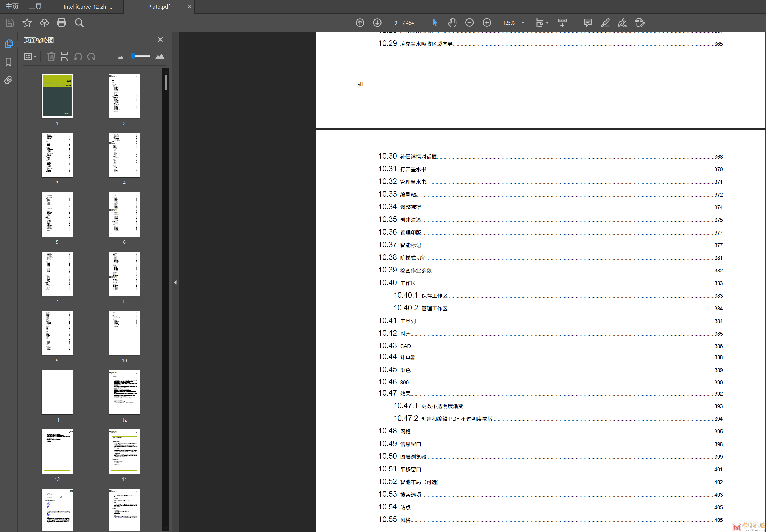766x532 pixels.
Task: Select blank page 11 thumbnail
Action: pyautogui.click(x=57, y=392)
